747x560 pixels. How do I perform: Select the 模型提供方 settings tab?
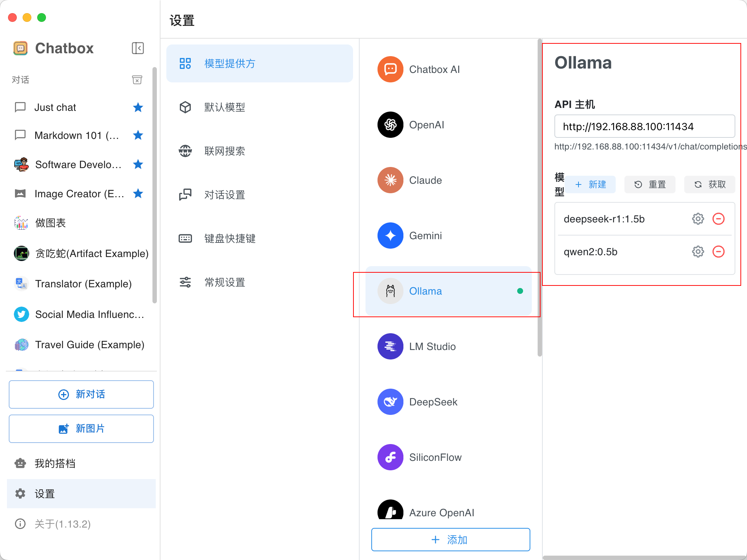coord(260,63)
